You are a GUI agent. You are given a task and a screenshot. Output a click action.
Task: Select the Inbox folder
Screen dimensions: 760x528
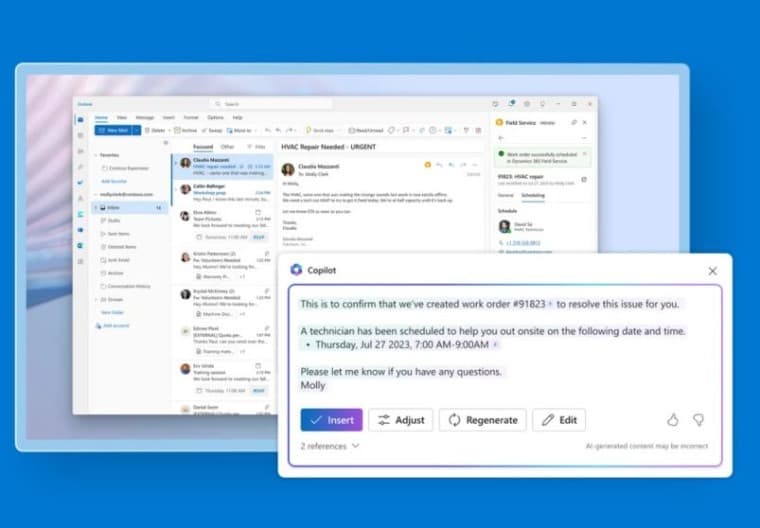(130, 208)
